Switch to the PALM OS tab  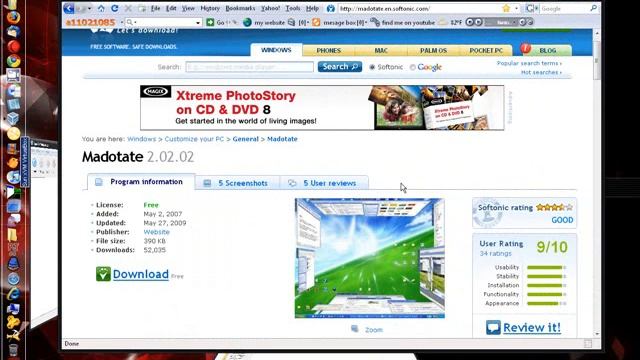(433, 51)
